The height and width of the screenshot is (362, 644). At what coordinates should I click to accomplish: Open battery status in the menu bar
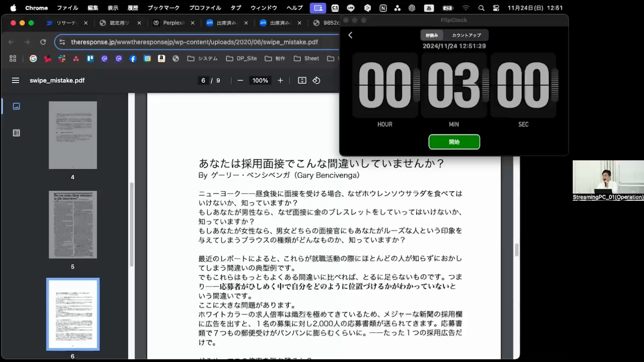pyautogui.click(x=448, y=8)
